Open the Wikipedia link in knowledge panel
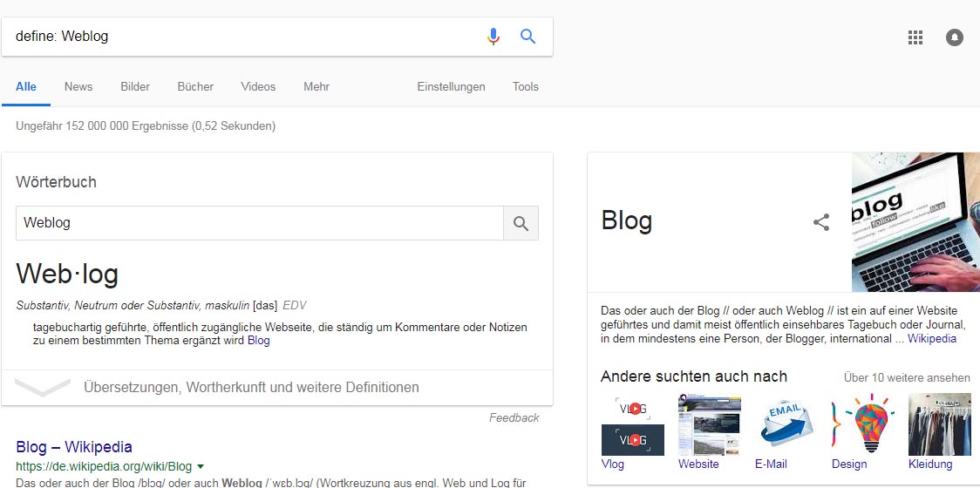Image resolution: width=980 pixels, height=488 pixels. [x=932, y=339]
